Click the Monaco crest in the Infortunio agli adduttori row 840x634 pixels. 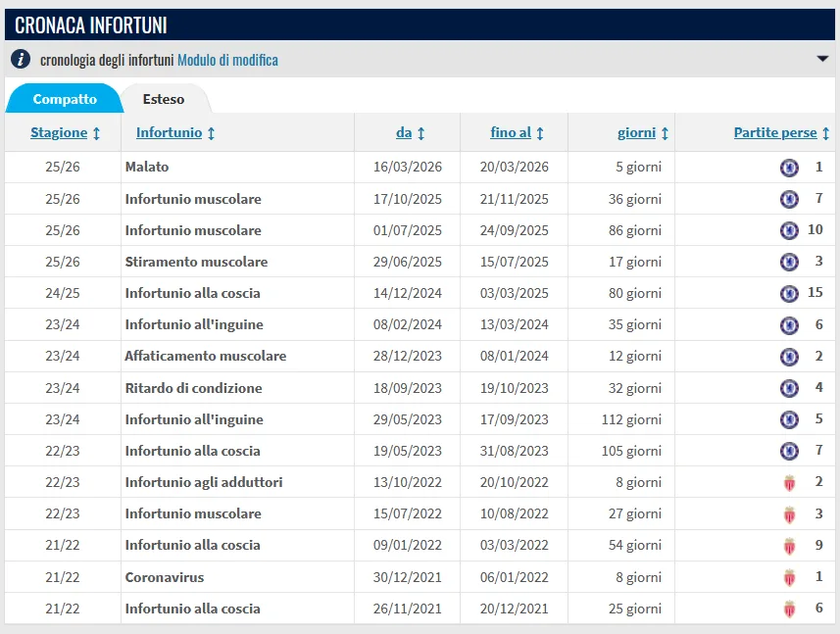(x=790, y=483)
